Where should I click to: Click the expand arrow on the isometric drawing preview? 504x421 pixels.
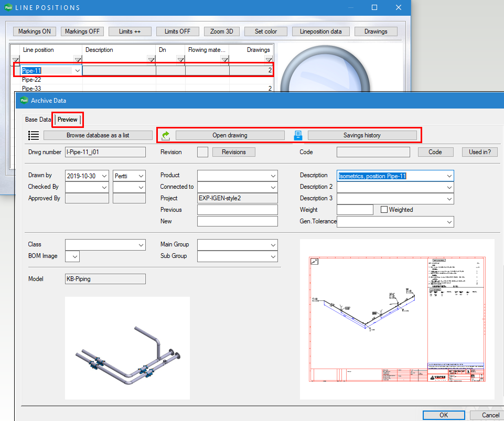tap(314, 261)
